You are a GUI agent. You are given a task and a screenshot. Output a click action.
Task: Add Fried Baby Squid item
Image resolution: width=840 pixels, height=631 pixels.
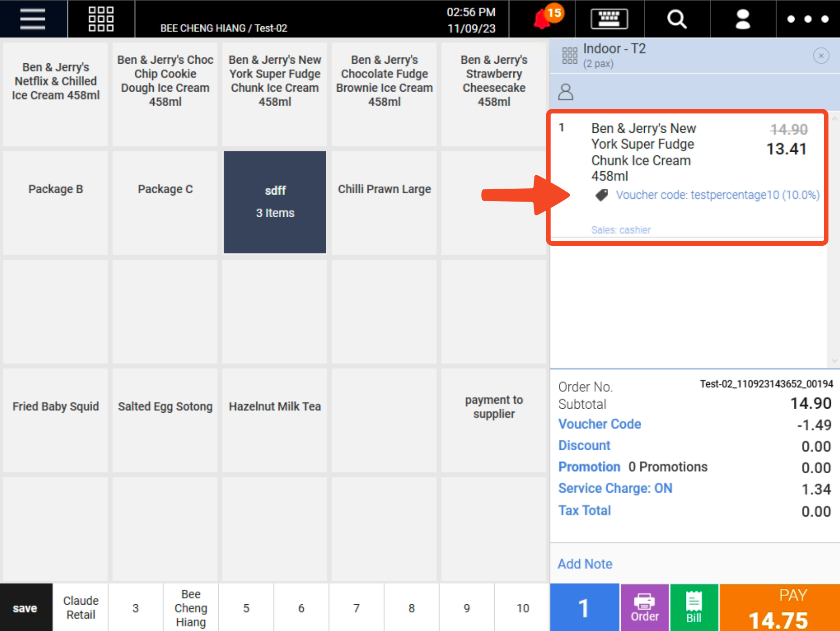point(55,420)
